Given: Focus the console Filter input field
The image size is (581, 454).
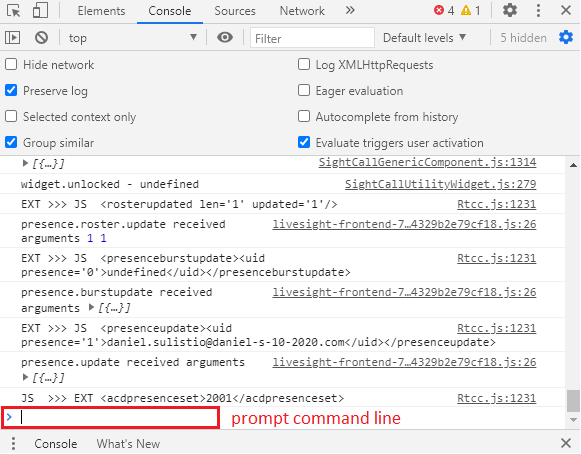Looking at the screenshot, I should 312,38.
